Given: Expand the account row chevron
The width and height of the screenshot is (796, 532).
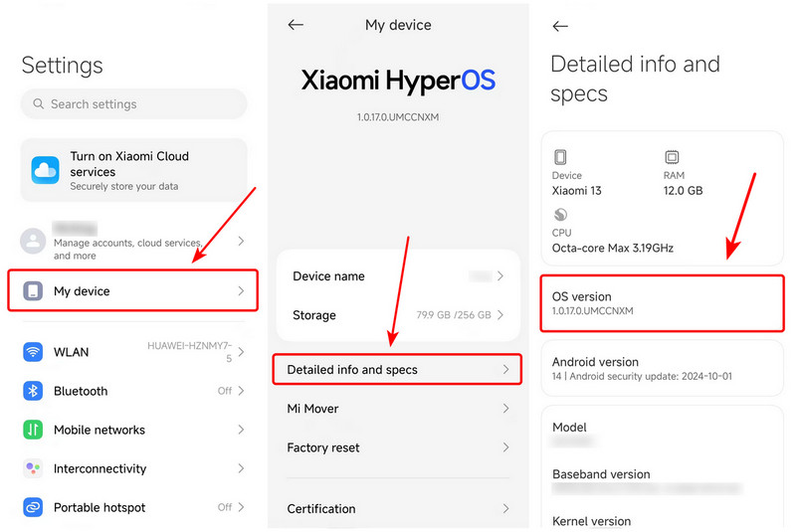Looking at the screenshot, I should tap(241, 241).
